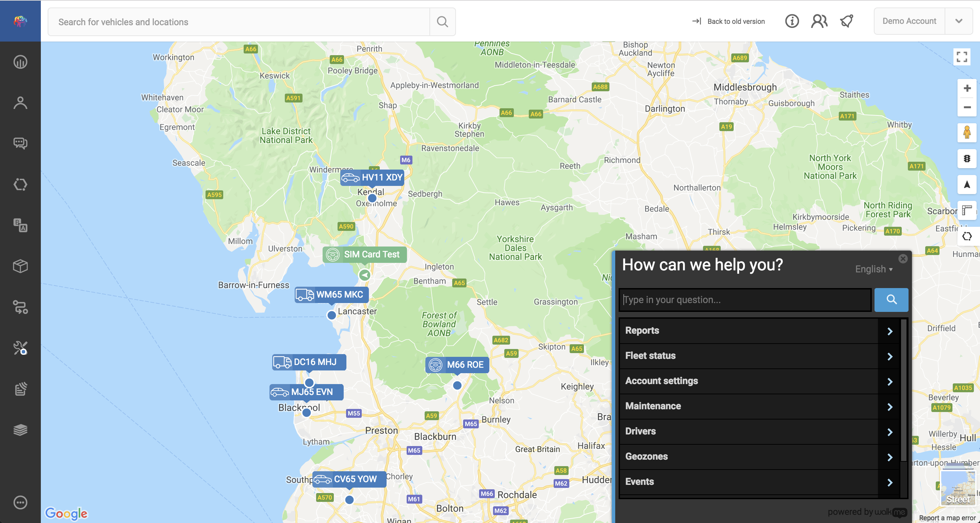Viewport: 980px width, 523px height.
Task: Expand the Fleet status help category
Action: click(x=759, y=355)
